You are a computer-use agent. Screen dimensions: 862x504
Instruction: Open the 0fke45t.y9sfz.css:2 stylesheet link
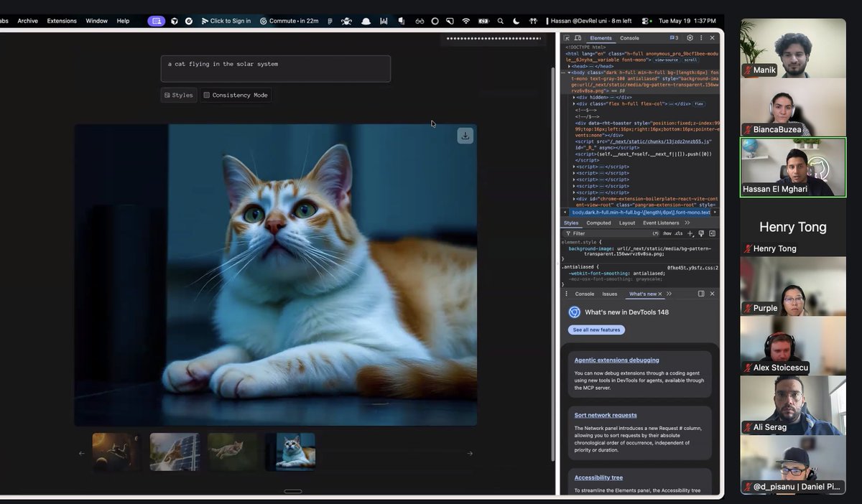[x=692, y=267]
